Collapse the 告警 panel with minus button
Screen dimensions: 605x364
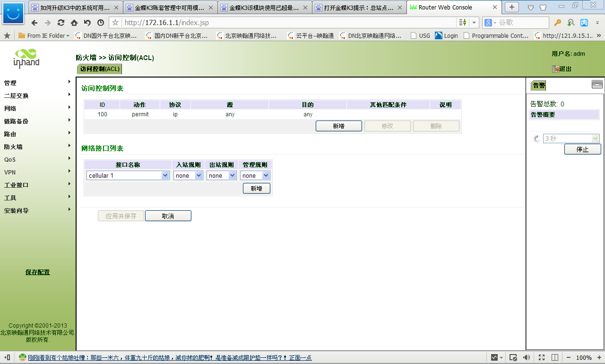coord(597,85)
